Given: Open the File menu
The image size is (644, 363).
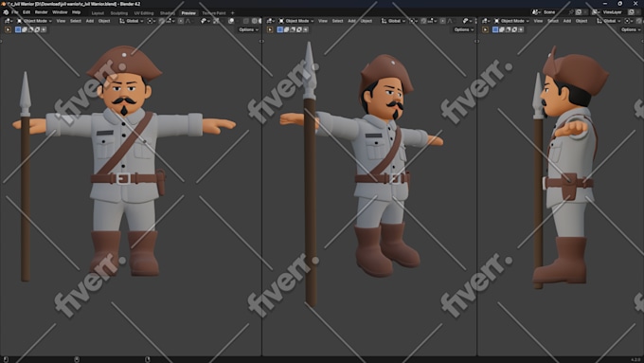Looking at the screenshot, I should coord(15,12).
